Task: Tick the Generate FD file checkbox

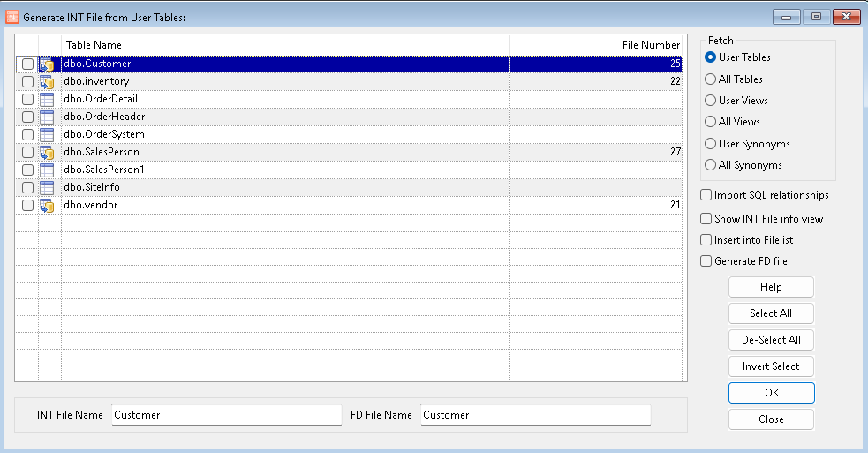Action: coord(706,261)
